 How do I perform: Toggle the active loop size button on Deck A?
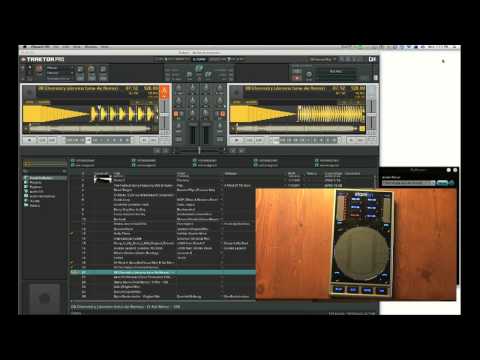coord(88,140)
